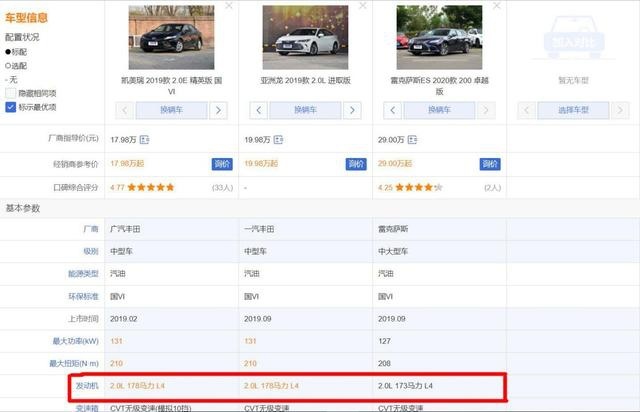This screenshot has width=640, height=412.
Task: Click 换辆车 under 凯美瑞
Action: point(171,110)
